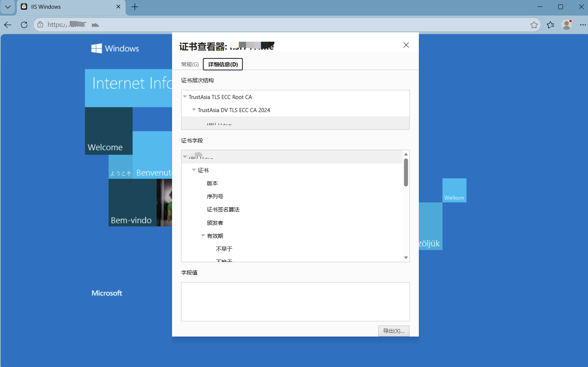Select the 详细信息(D) tab
This screenshot has width=588, height=367.
point(223,64)
